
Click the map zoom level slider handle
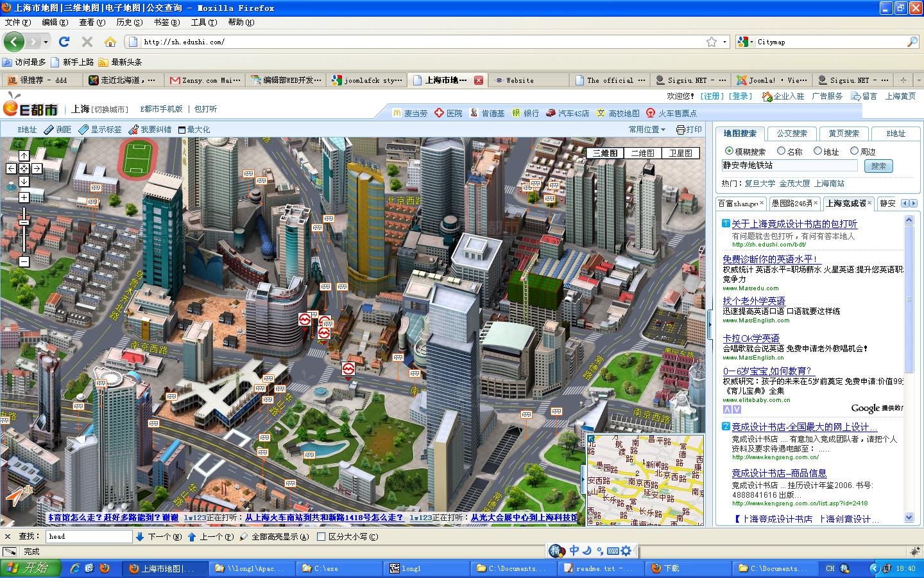point(24,222)
